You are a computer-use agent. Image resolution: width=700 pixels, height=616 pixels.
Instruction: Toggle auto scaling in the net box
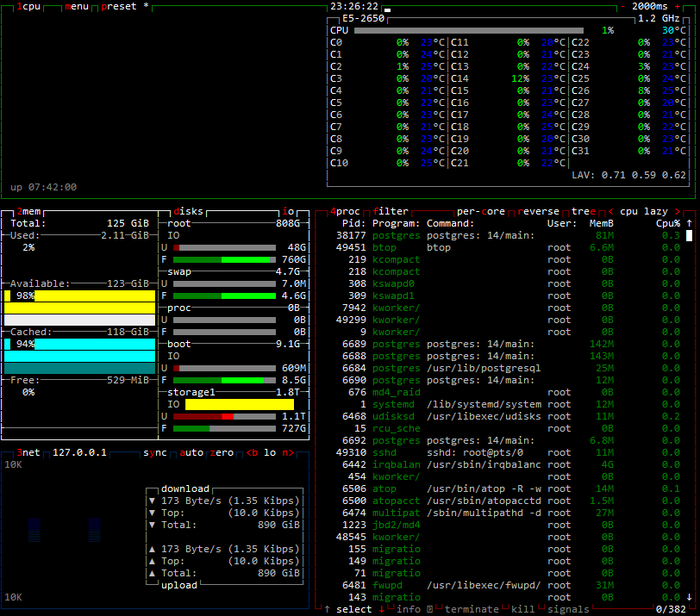[x=191, y=453]
